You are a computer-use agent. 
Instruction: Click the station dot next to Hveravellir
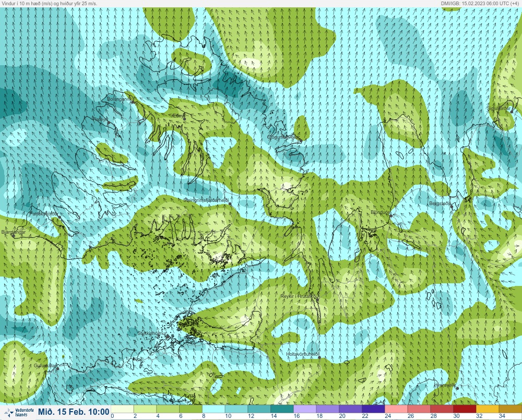coord(457,388)
